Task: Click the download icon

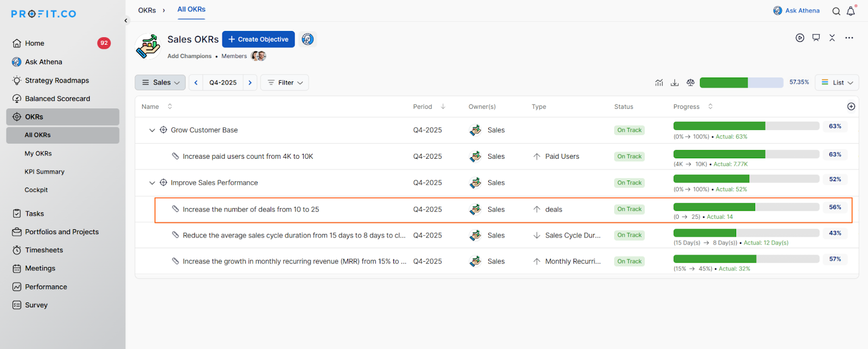Action: pyautogui.click(x=675, y=82)
